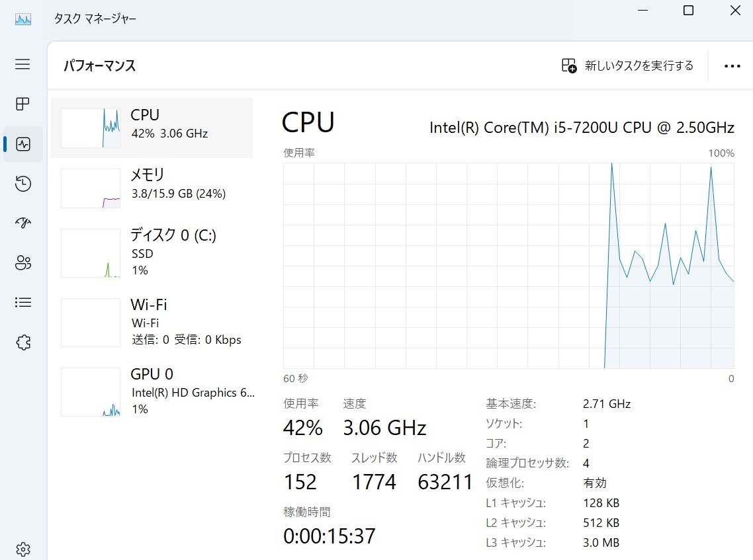The width and height of the screenshot is (753, 560).
Task: Maximize the Task Manager window
Action: click(688, 11)
